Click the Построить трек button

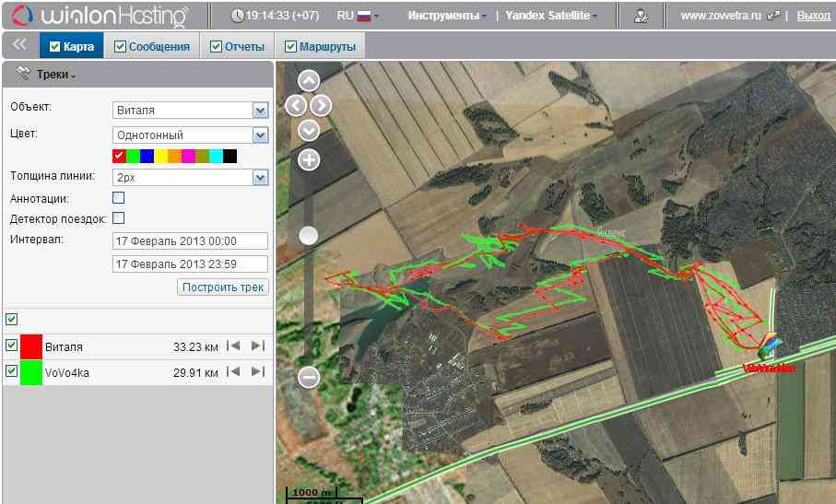223,287
